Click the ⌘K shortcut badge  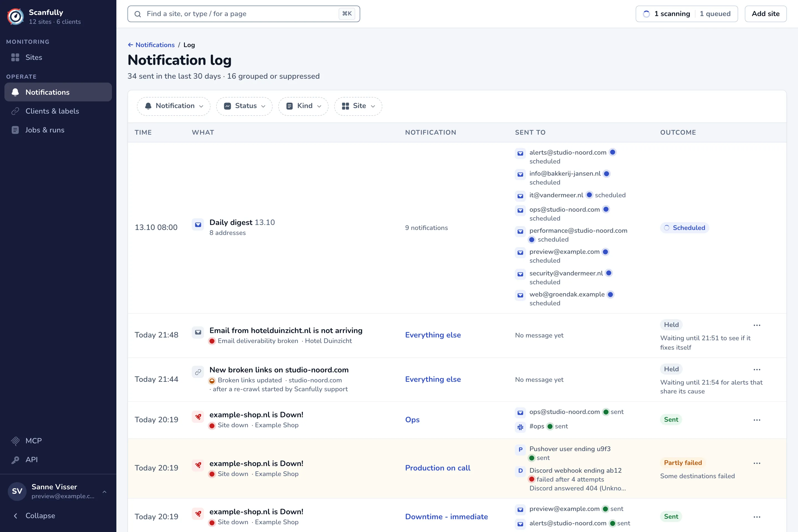click(347, 14)
